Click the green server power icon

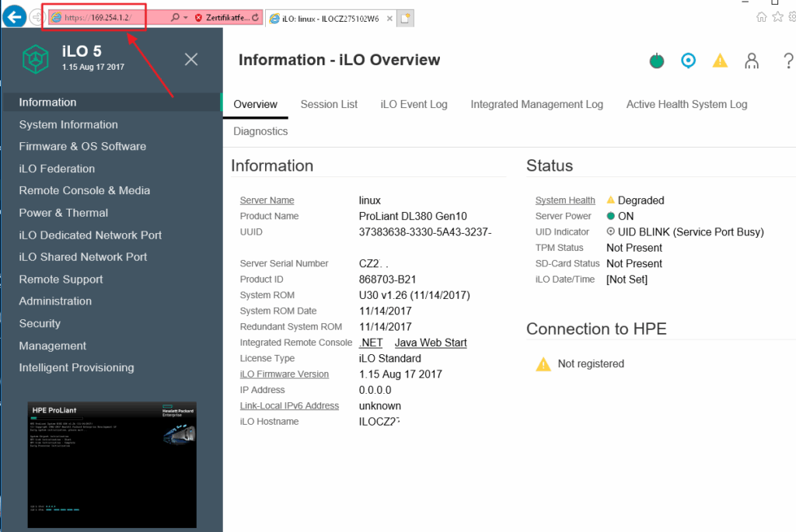point(656,61)
